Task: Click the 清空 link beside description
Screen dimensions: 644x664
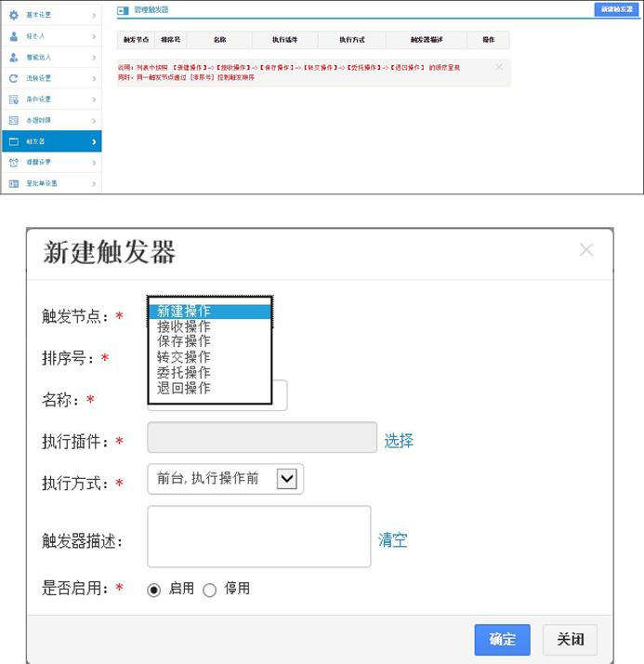Action: point(392,540)
